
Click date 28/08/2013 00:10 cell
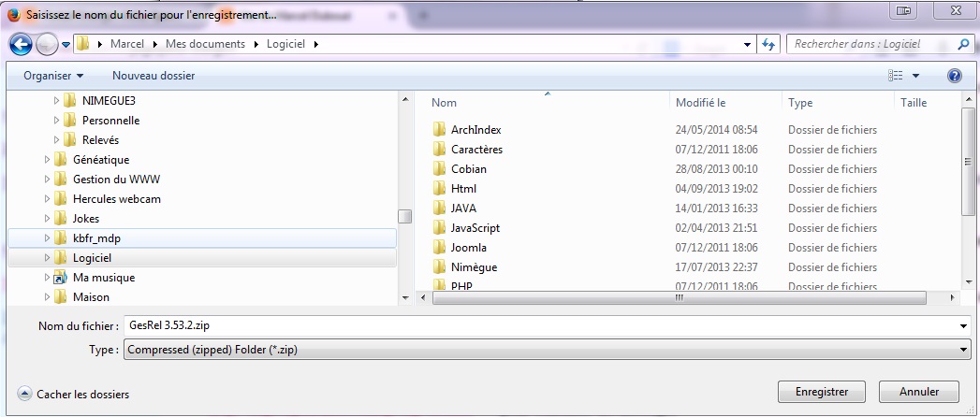(x=716, y=169)
